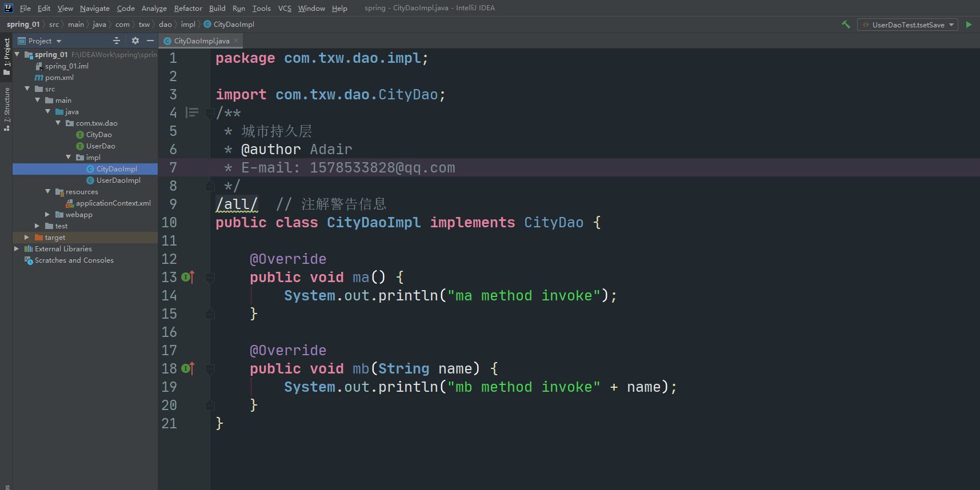The height and width of the screenshot is (490, 980).
Task: Click the Collapse All icon in Project panel
Action: [x=117, y=41]
